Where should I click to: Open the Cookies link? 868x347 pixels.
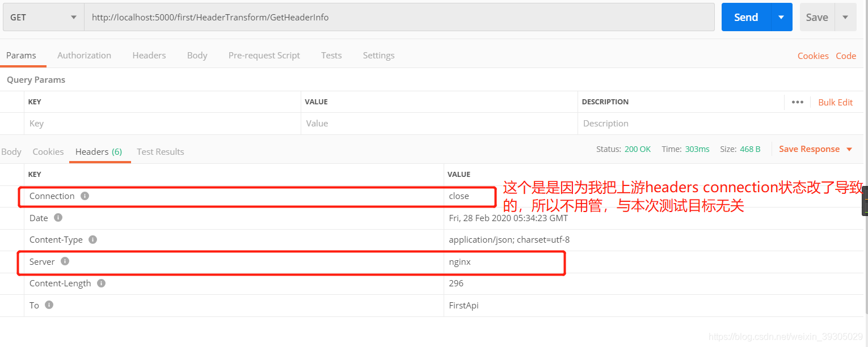click(x=813, y=56)
